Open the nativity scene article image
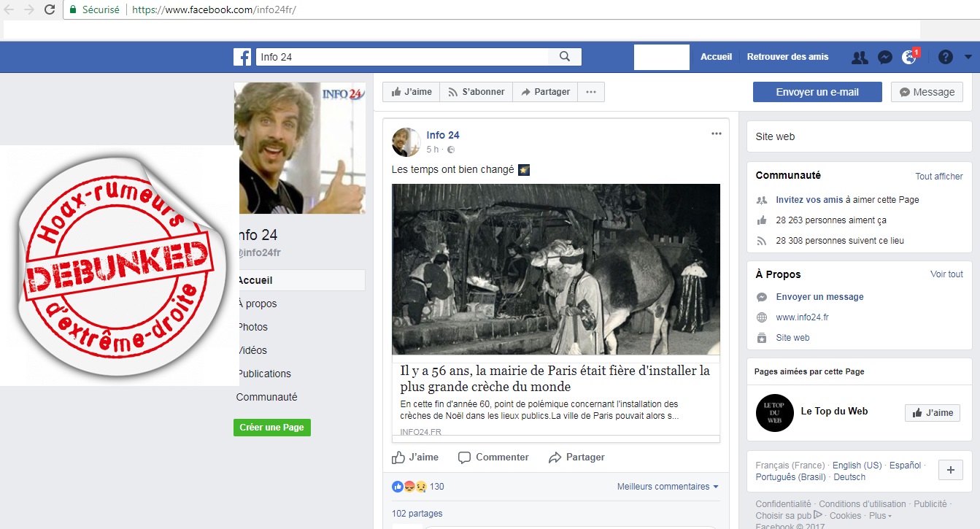The width and height of the screenshot is (980, 529). 556,269
